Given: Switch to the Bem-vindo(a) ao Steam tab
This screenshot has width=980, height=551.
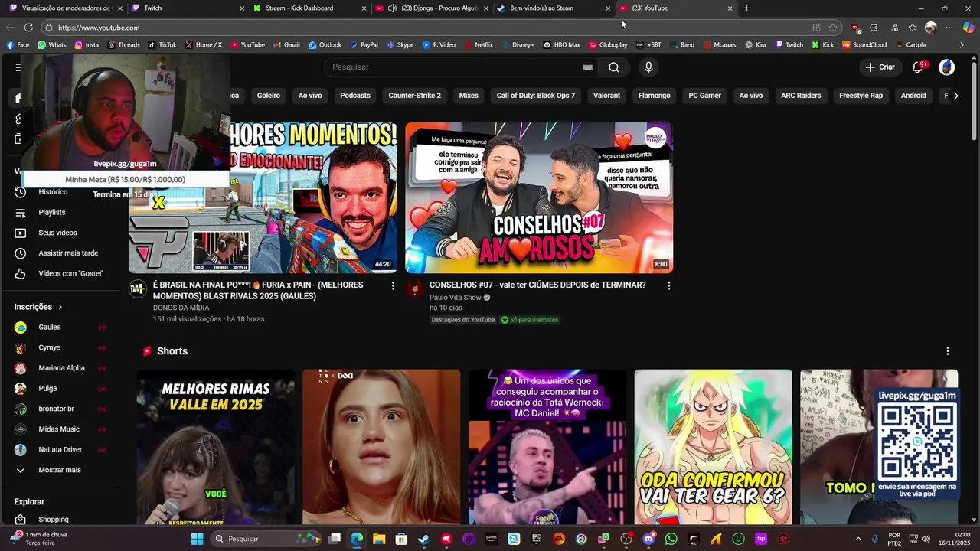Looking at the screenshot, I should click(x=554, y=8).
